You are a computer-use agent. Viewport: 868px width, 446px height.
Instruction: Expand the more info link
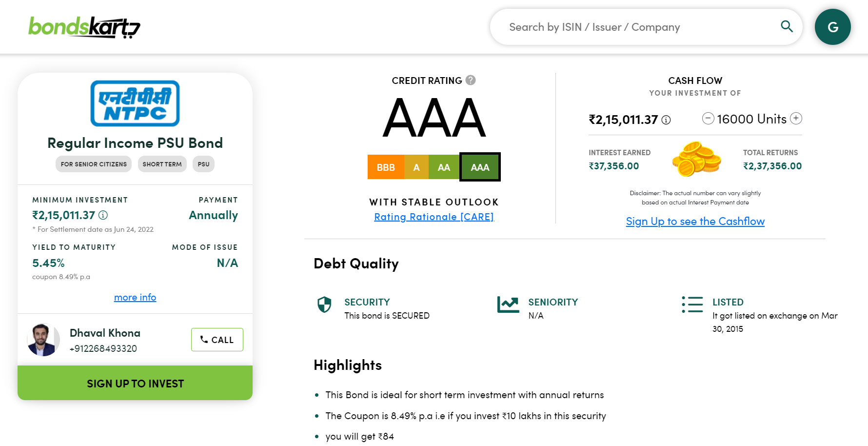135,297
